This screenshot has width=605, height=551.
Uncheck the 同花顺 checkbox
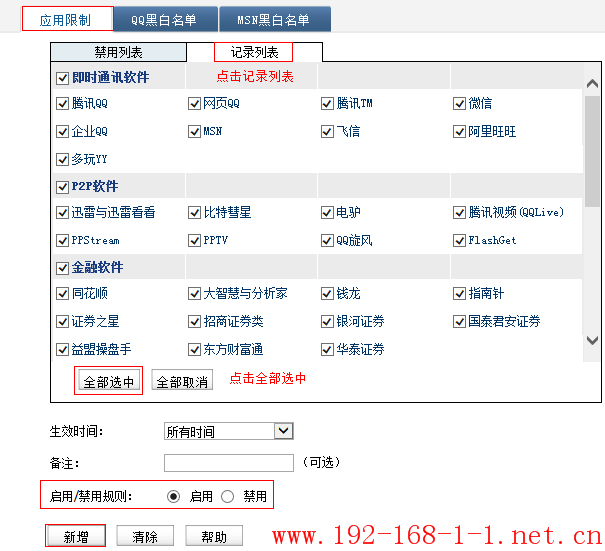(62, 294)
